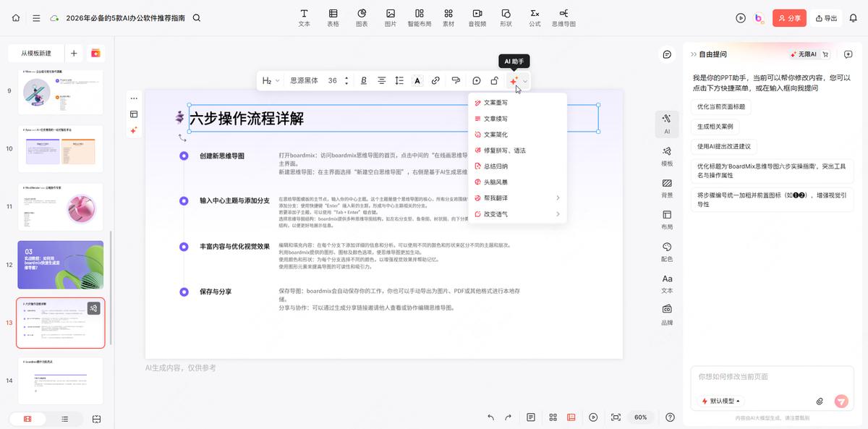Expand the 改变语气 submenu
The width and height of the screenshot is (868, 429).
(x=517, y=214)
